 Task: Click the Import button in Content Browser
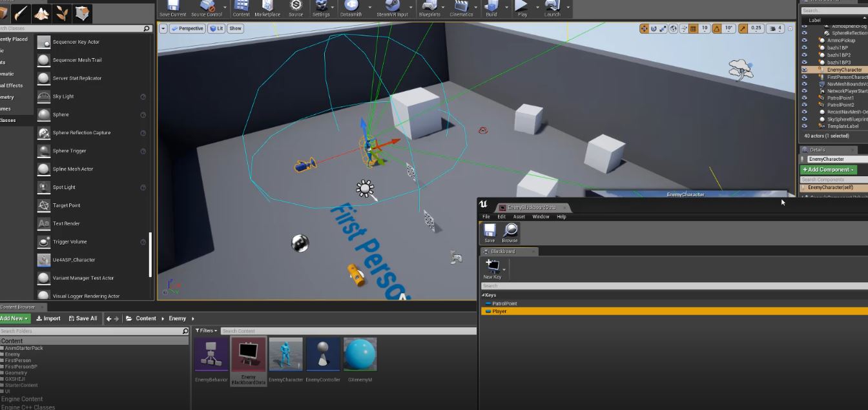pos(48,318)
